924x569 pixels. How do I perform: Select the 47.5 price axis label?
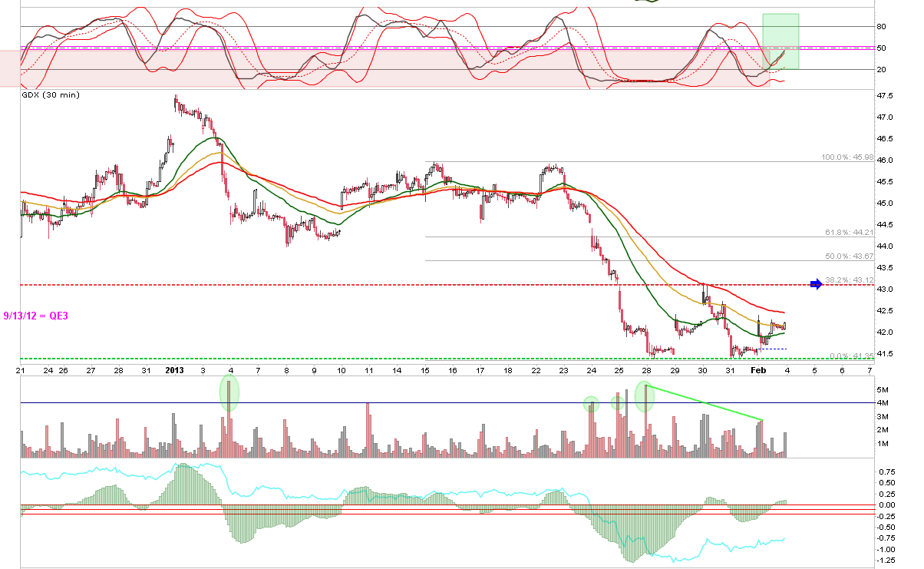[x=886, y=96]
